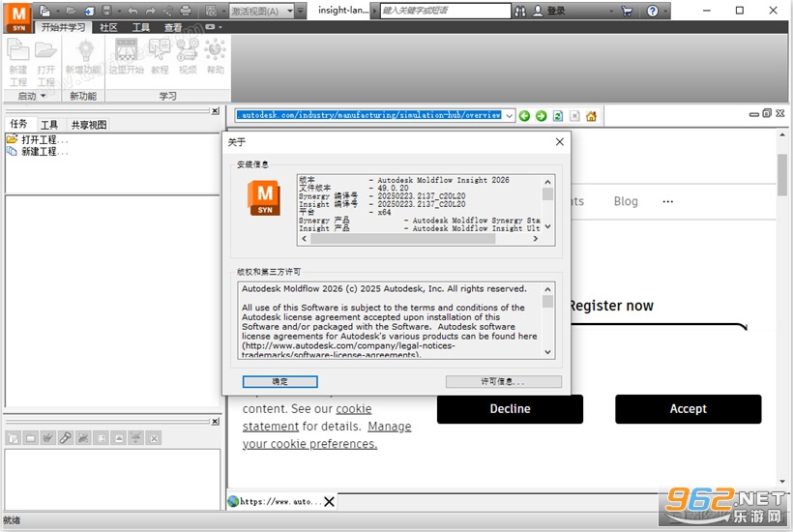793x532 pixels.
Task: Select the 社区 ribbon tab
Action: (x=108, y=27)
